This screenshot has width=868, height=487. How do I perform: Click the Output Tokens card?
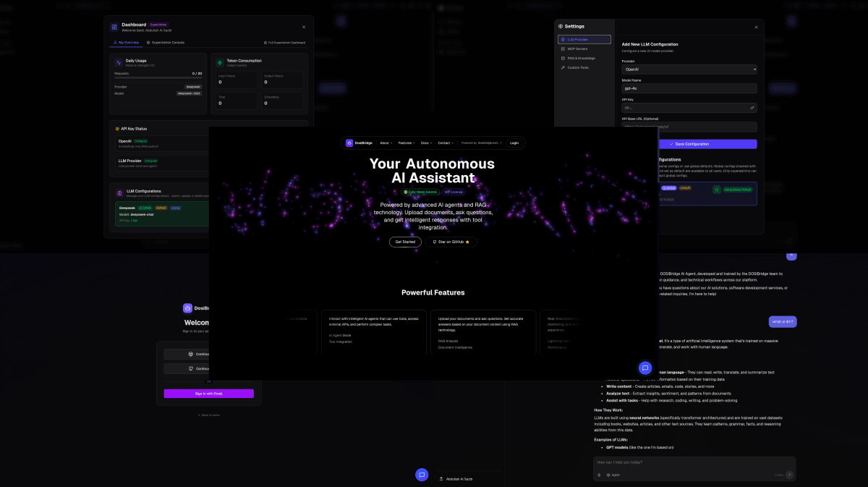[x=282, y=80]
